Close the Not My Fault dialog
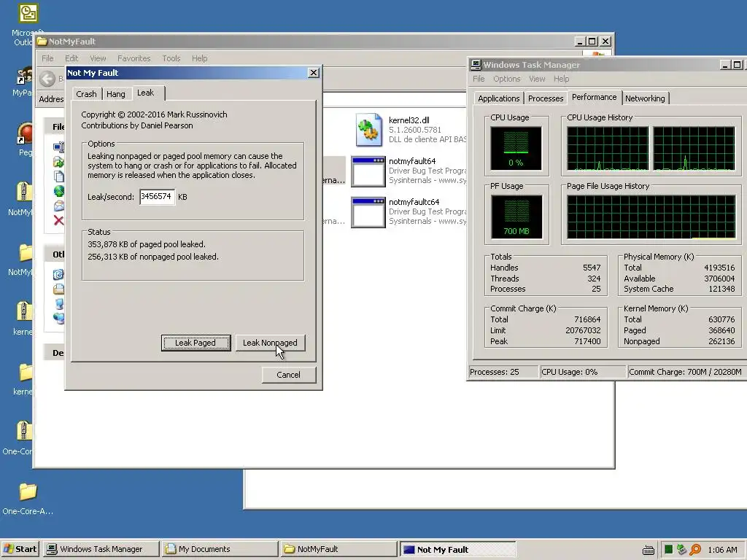The height and width of the screenshot is (560, 747). 314,72
